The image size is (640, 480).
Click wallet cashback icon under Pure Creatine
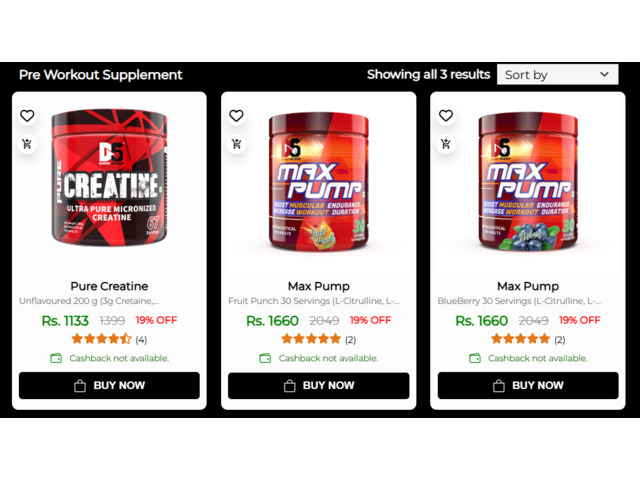tap(56, 358)
